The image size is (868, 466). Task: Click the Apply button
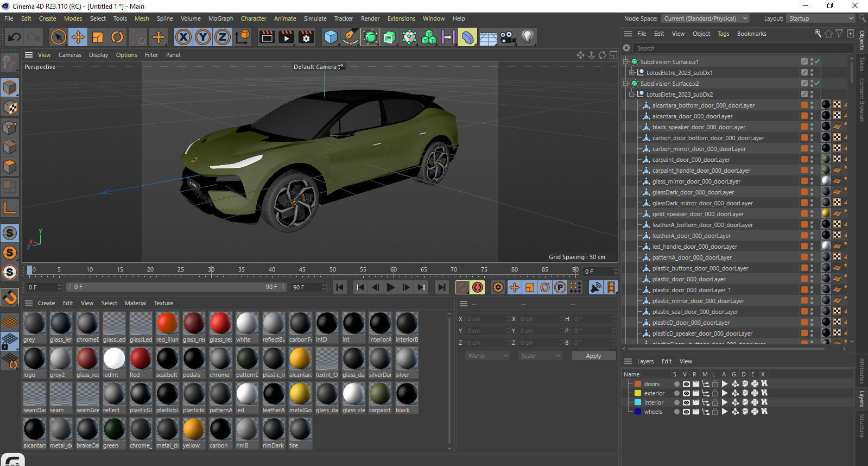tap(593, 356)
